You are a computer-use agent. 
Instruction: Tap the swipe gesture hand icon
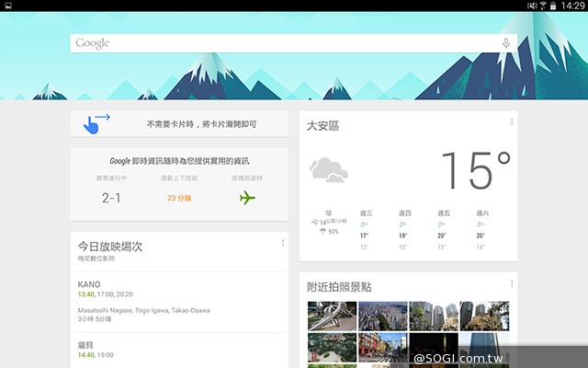pos(96,124)
